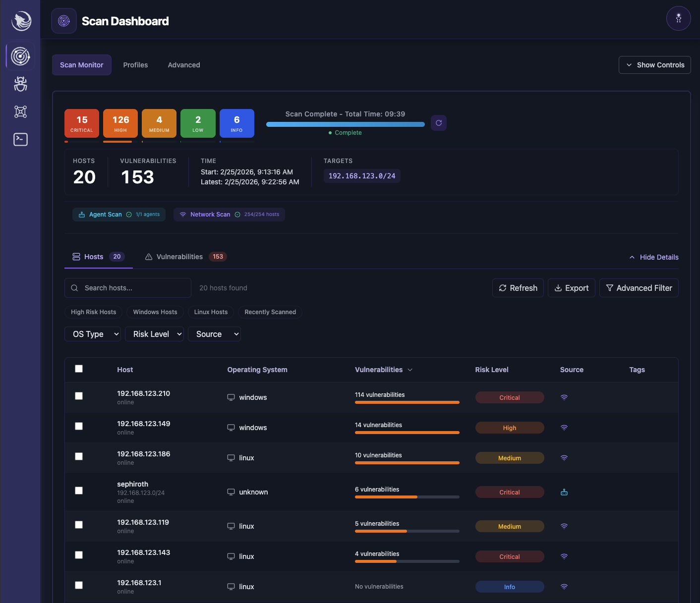Check the checkbox for the sephiroth host
The image size is (700, 603).
[x=79, y=490]
